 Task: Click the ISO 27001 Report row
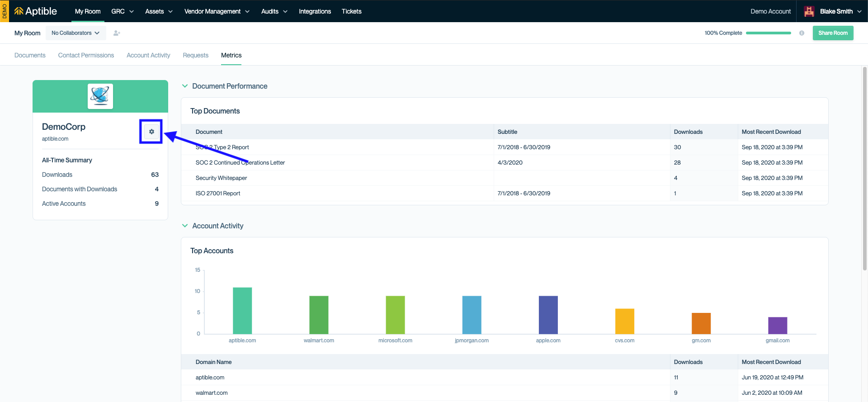[505, 194]
